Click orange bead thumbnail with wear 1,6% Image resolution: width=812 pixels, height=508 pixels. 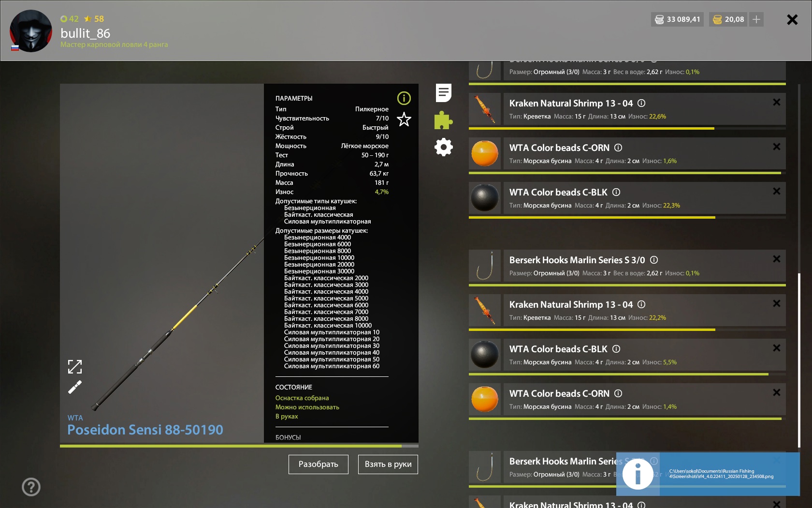485,153
